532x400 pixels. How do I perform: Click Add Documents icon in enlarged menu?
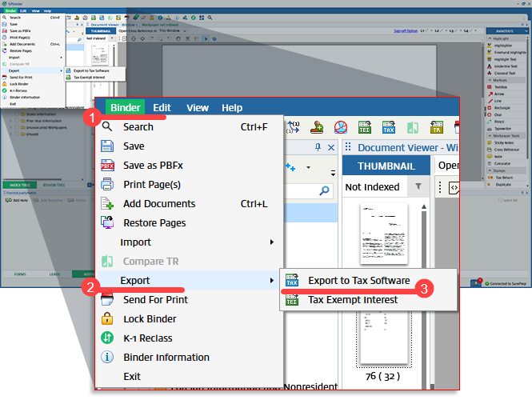click(107, 203)
